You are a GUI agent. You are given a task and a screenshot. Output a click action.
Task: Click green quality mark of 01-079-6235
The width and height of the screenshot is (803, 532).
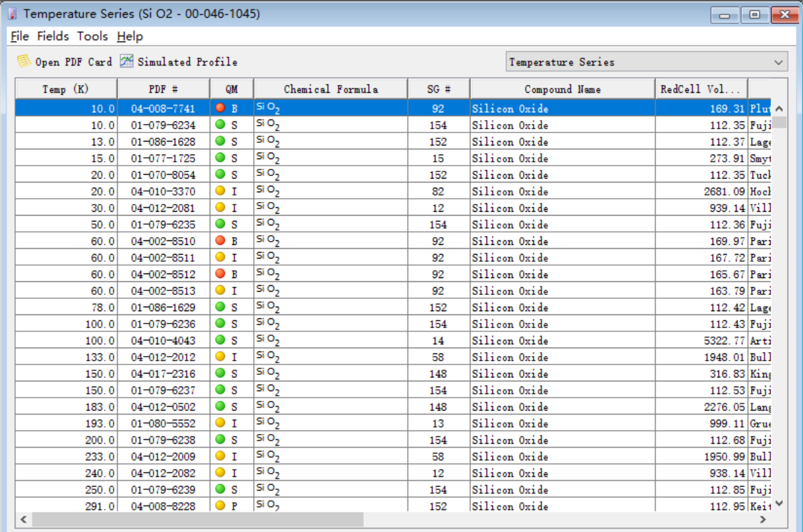220,223
